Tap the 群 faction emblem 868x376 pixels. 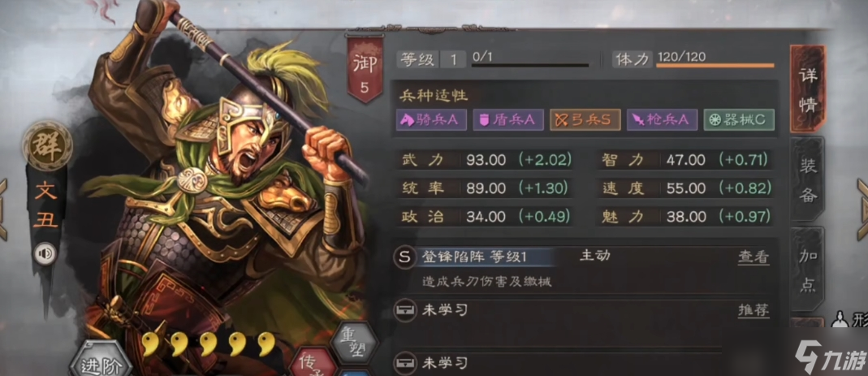click(x=47, y=146)
